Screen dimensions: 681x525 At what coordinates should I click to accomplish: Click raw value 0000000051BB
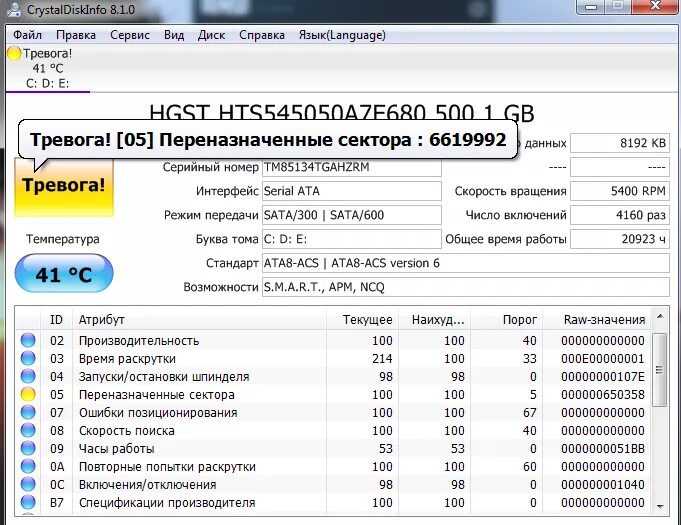(x=603, y=448)
